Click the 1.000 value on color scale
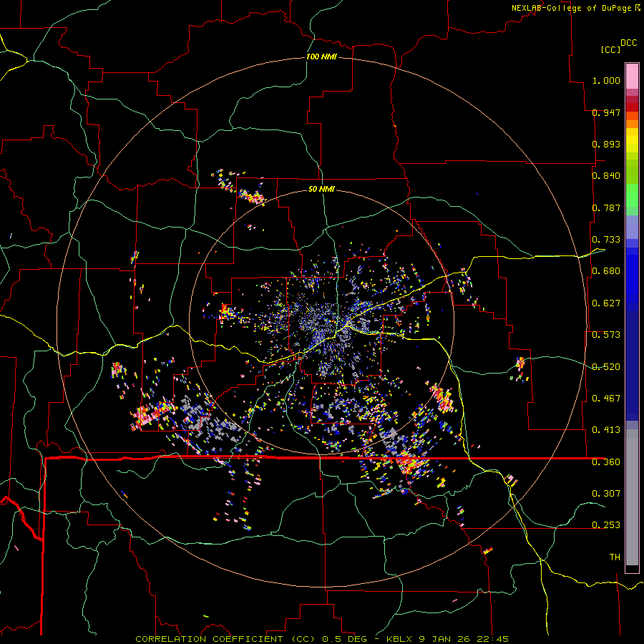644x644 pixels. tap(606, 80)
